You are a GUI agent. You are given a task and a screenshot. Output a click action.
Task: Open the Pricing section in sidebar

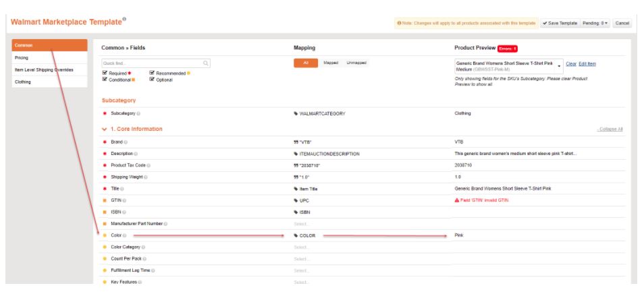click(22, 58)
